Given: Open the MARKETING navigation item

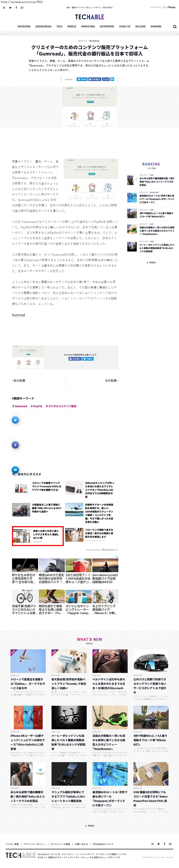Looking at the screenshot, I should (x=88, y=27).
